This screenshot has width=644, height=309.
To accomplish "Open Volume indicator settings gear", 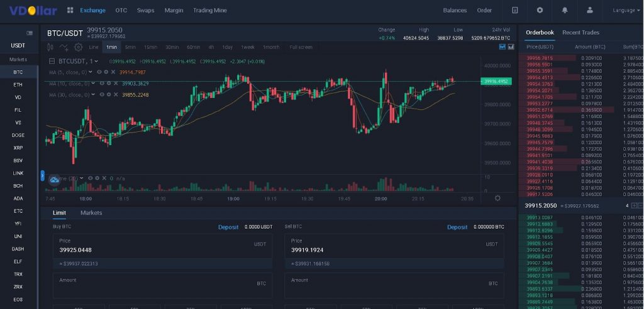I will tap(97, 178).
